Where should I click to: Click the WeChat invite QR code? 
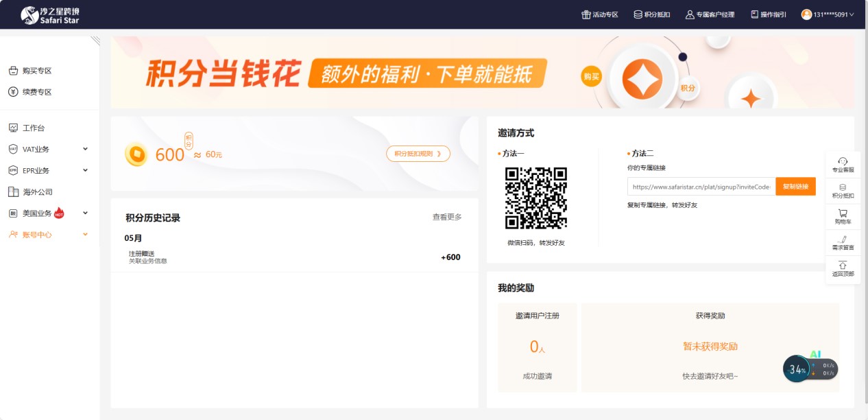536,198
